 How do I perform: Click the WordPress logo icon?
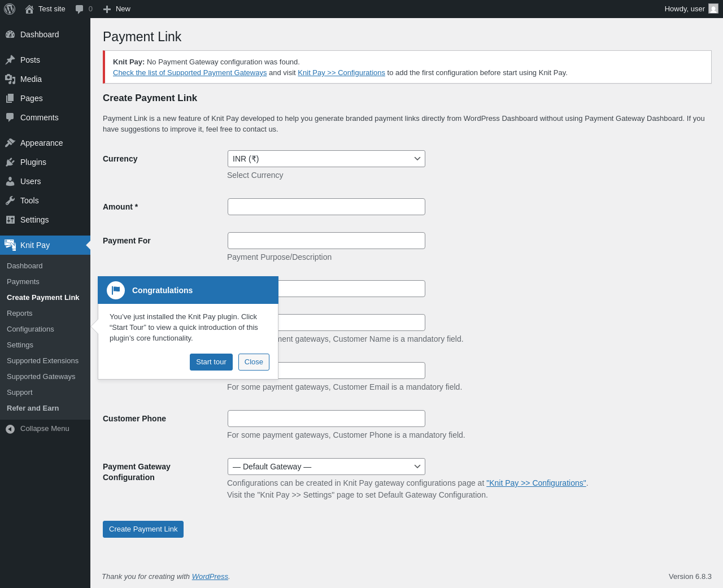point(10,9)
